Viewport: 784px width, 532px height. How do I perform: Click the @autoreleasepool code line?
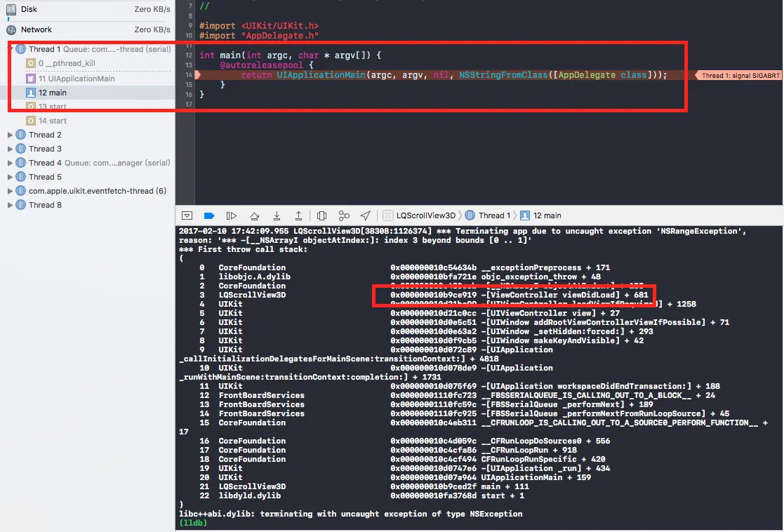(x=267, y=65)
